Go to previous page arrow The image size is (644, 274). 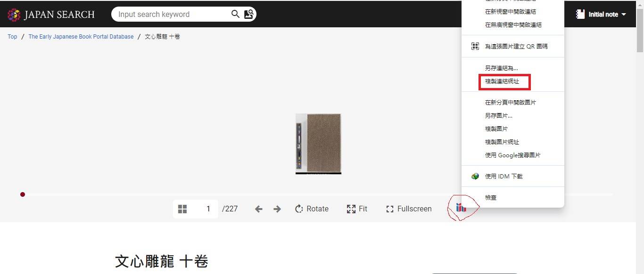click(258, 209)
